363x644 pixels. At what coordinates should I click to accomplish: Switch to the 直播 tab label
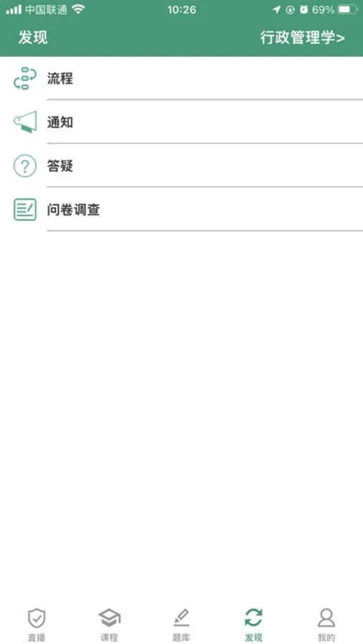[x=37, y=638]
